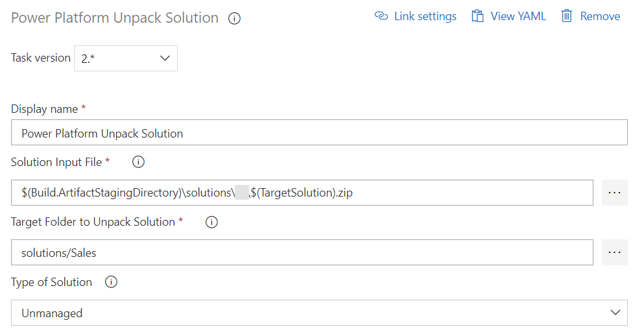Click the Target Folder to Unpack Solution label

click(93, 222)
